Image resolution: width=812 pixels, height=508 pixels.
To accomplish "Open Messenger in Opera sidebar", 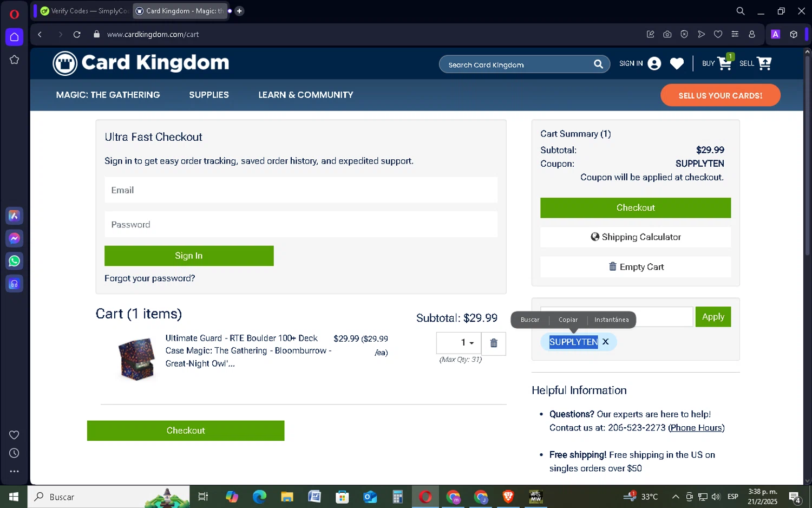I will (x=15, y=238).
